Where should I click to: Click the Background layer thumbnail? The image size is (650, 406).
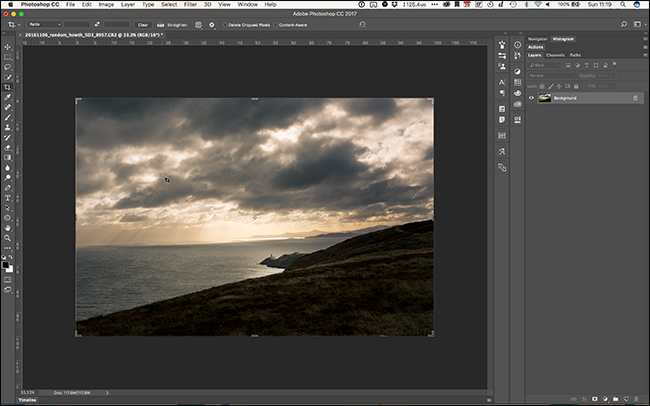pos(545,98)
